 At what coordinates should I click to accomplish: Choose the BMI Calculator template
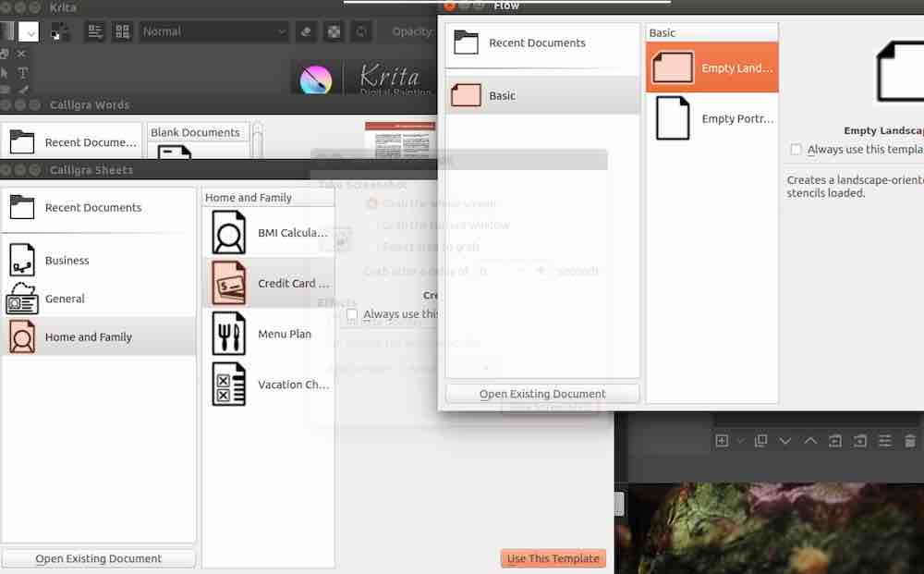coord(269,233)
